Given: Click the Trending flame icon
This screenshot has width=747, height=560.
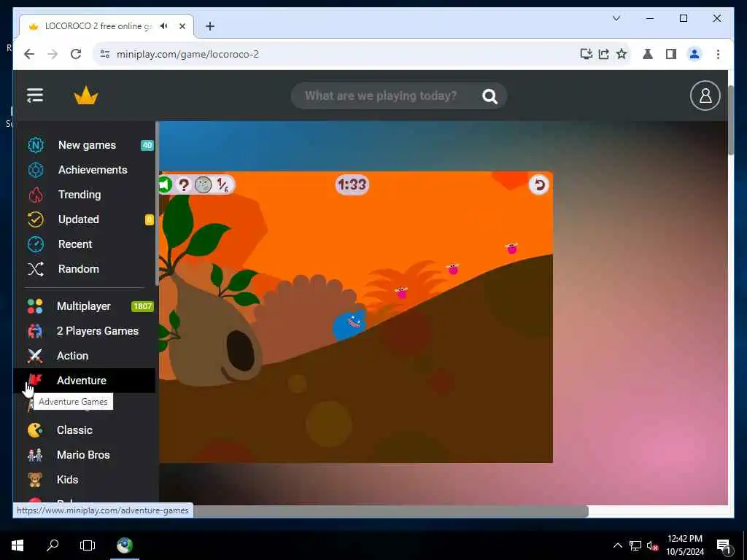Looking at the screenshot, I should point(36,194).
